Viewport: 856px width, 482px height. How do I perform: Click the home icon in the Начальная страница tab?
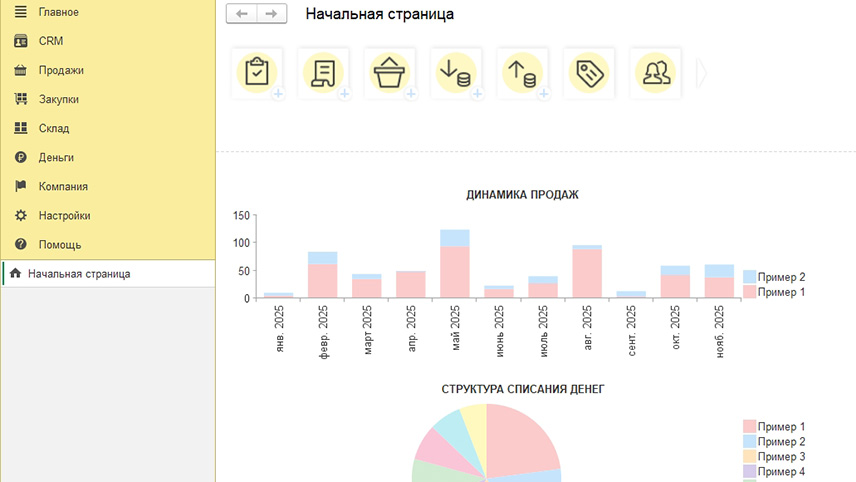click(16, 273)
